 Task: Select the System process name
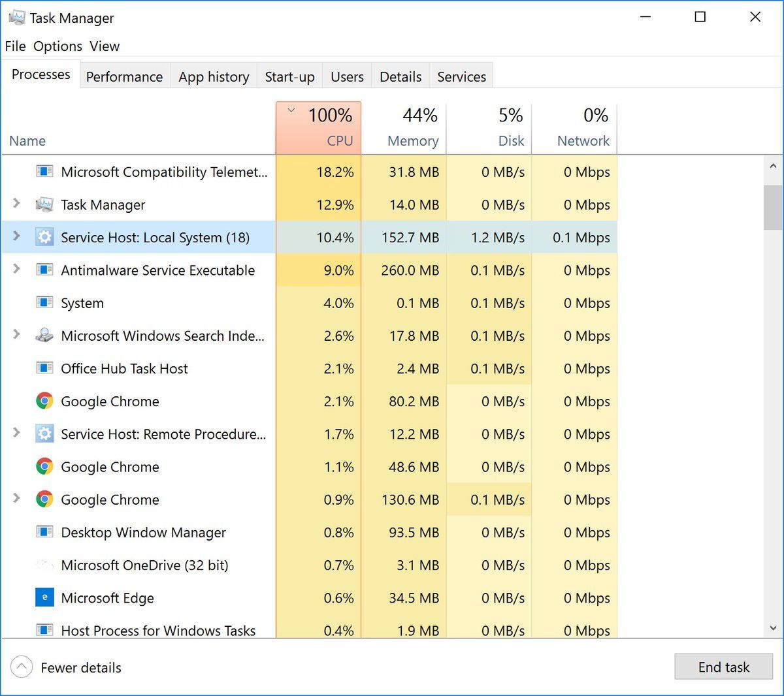tap(82, 303)
